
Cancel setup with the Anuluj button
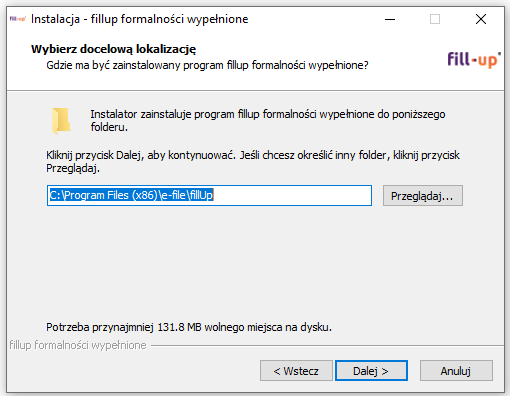point(456,371)
